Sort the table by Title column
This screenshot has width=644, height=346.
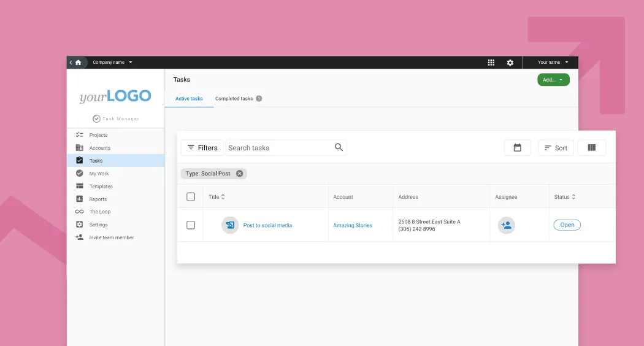217,197
